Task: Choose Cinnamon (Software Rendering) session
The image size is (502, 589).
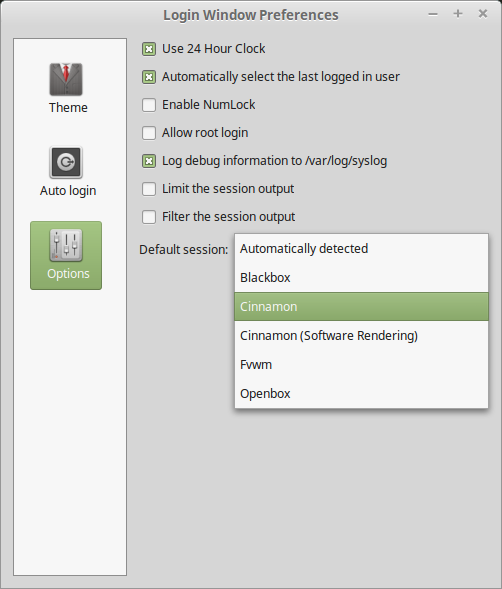Action: (361, 335)
